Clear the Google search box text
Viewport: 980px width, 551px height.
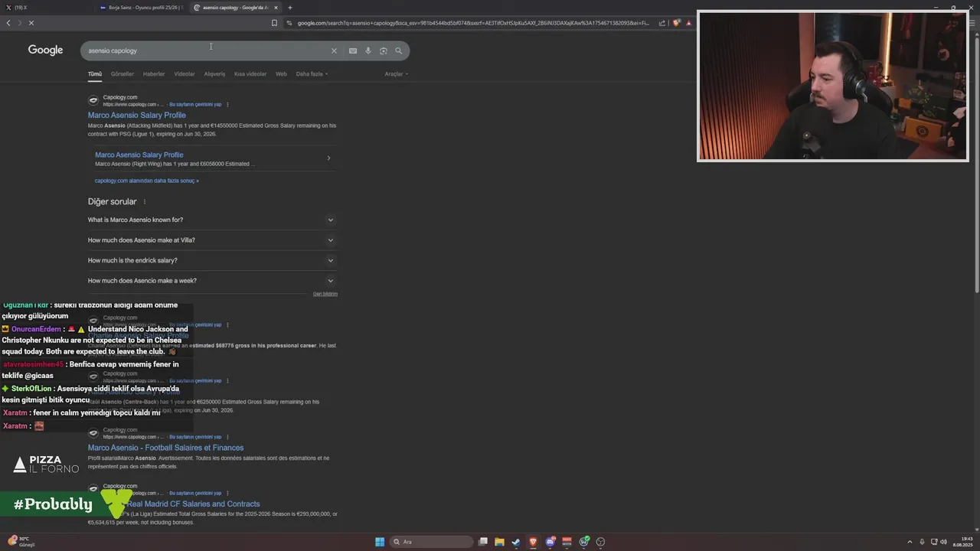334,51
